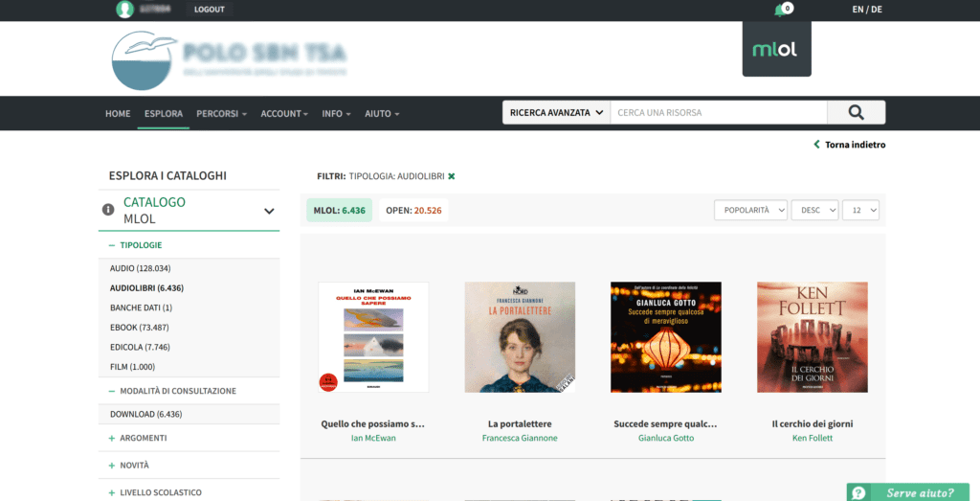Viewport: 980px width, 501px height.
Task: Click the Polo SBN site logo
Action: (x=144, y=59)
